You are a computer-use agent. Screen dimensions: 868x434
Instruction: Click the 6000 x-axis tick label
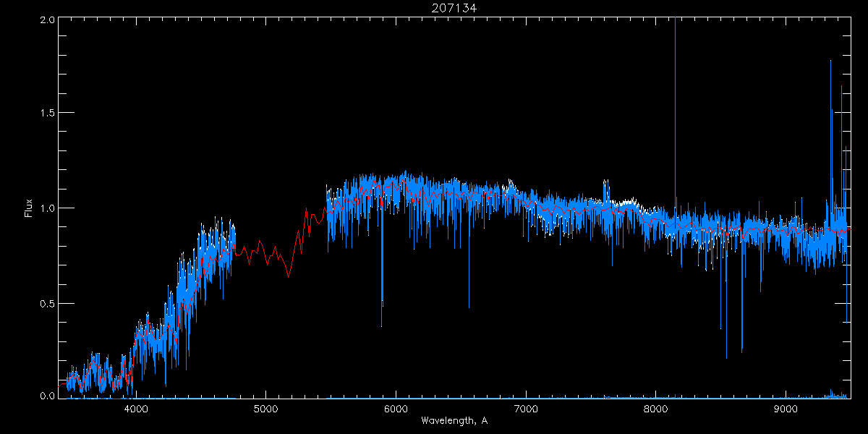(396, 408)
